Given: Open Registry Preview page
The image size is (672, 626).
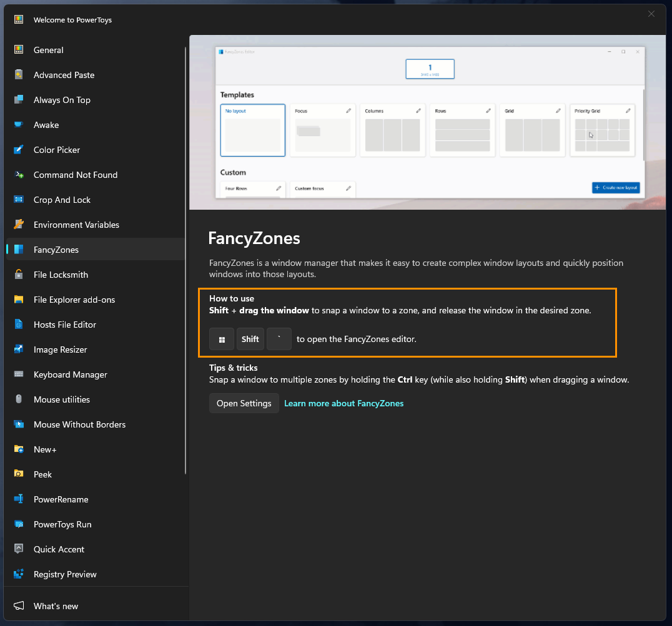Looking at the screenshot, I should [x=95, y=574].
